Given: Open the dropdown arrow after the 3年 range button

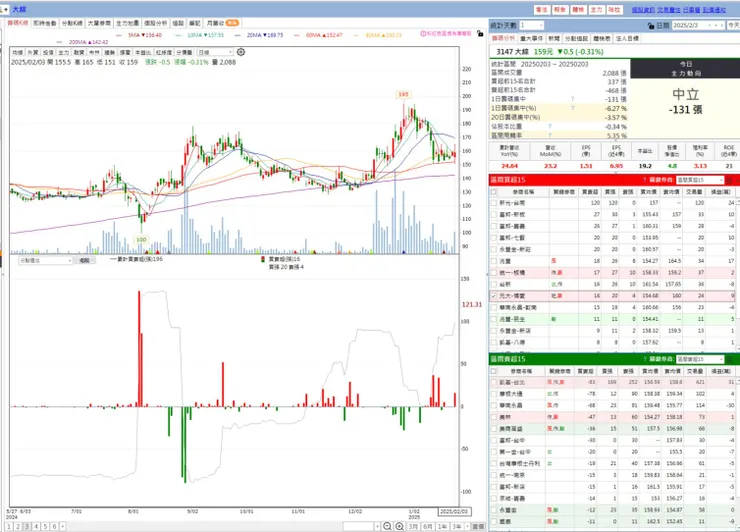Looking at the screenshot, I should point(467,526).
